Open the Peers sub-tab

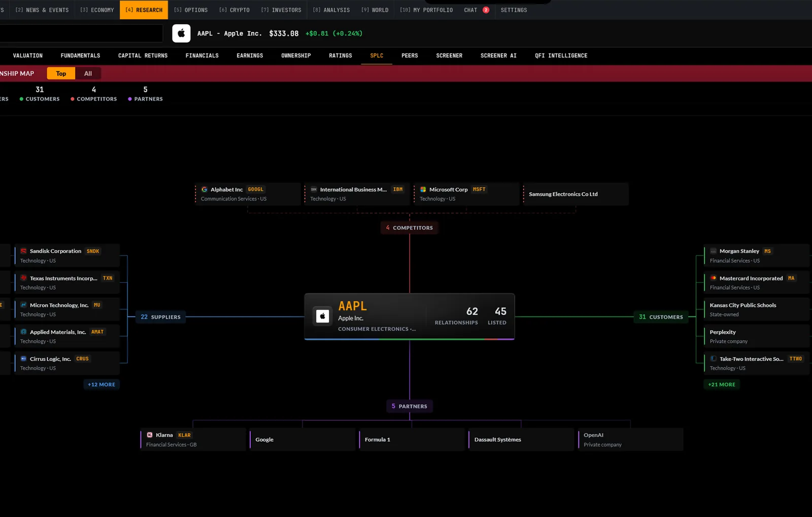(410, 56)
